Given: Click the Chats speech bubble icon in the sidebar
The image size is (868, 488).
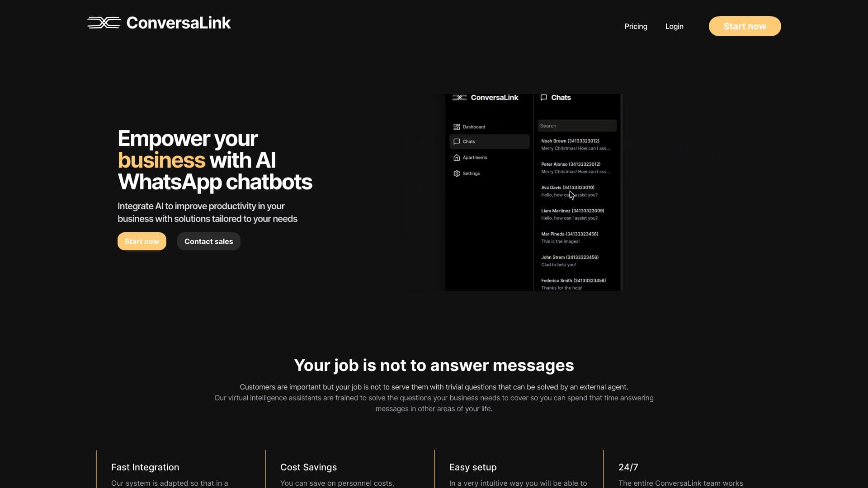Looking at the screenshot, I should (457, 141).
